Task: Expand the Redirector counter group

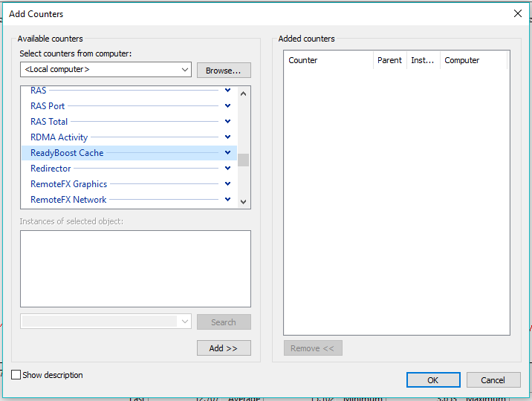Action: coord(227,169)
